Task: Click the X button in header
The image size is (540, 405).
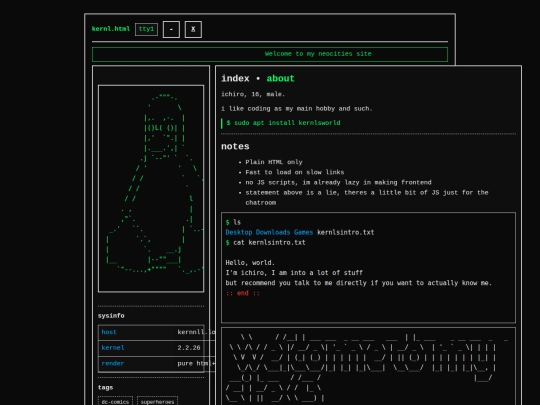Action: 193,30
